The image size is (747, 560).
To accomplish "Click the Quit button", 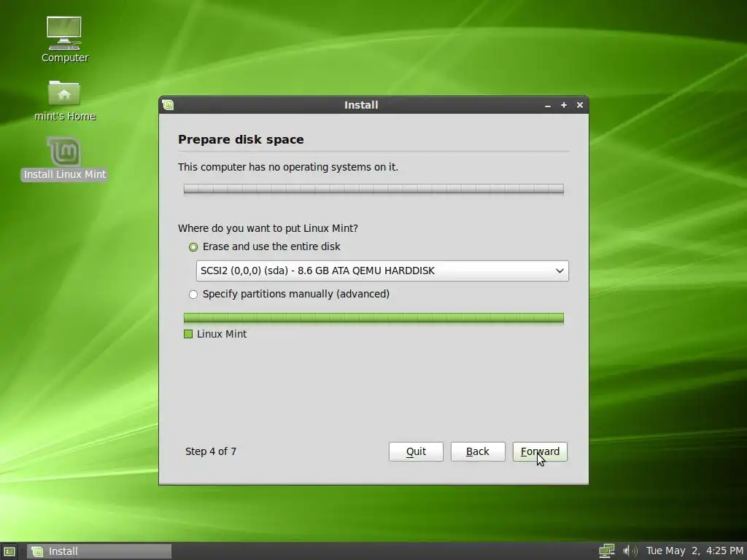I will point(416,451).
